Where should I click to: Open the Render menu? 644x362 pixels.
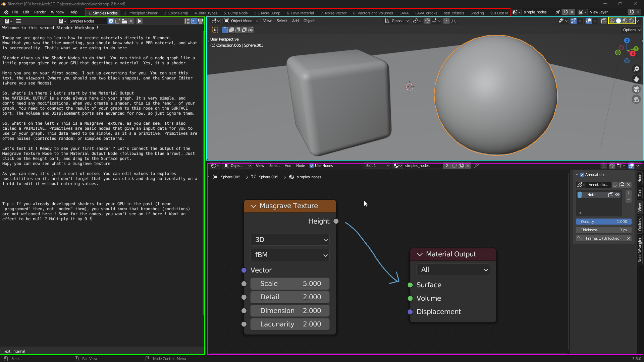(40, 12)
